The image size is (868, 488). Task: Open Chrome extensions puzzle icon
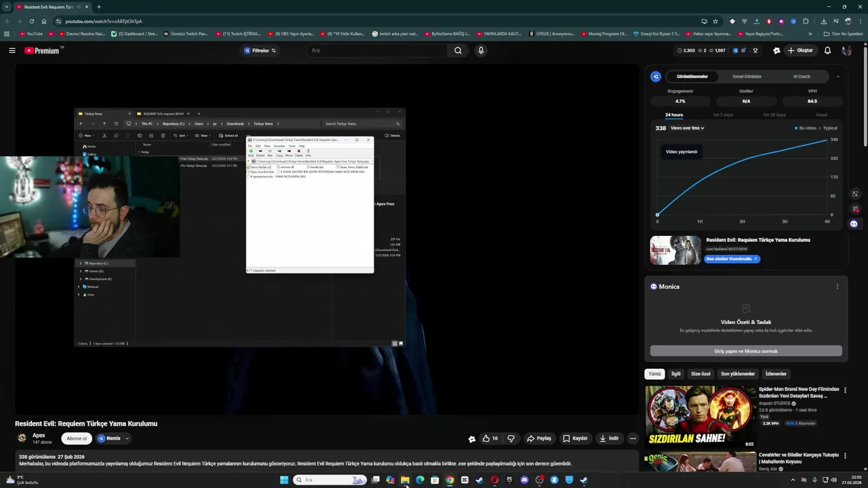coord(805,21)
